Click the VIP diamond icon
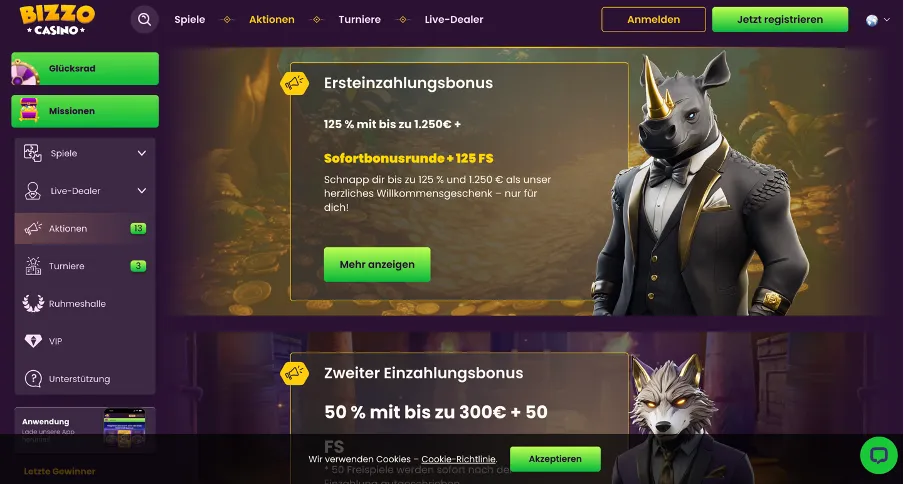Screen dimensions: 904x484 pos(33,341)
